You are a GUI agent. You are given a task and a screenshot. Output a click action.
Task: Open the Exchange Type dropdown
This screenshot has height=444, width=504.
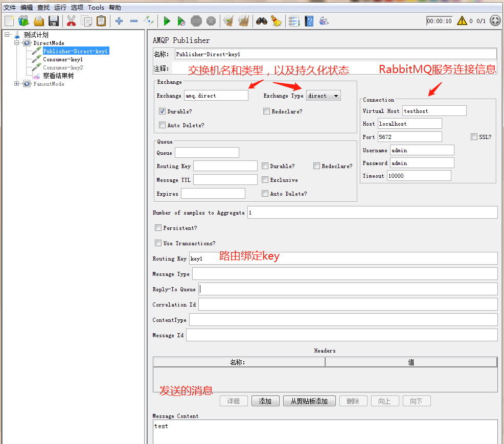point(323,95)
